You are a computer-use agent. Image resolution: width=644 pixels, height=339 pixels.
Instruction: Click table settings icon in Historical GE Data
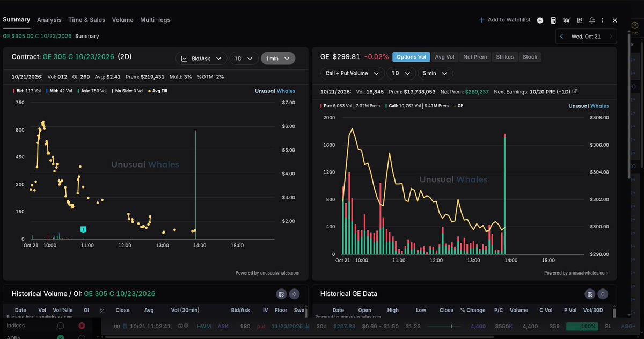point(590,294)
